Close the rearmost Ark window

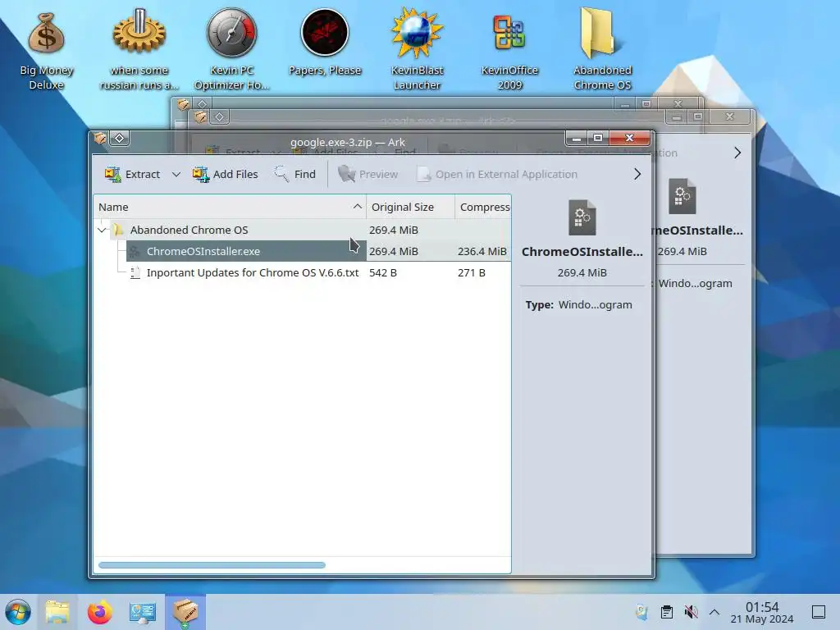[678, 103]
